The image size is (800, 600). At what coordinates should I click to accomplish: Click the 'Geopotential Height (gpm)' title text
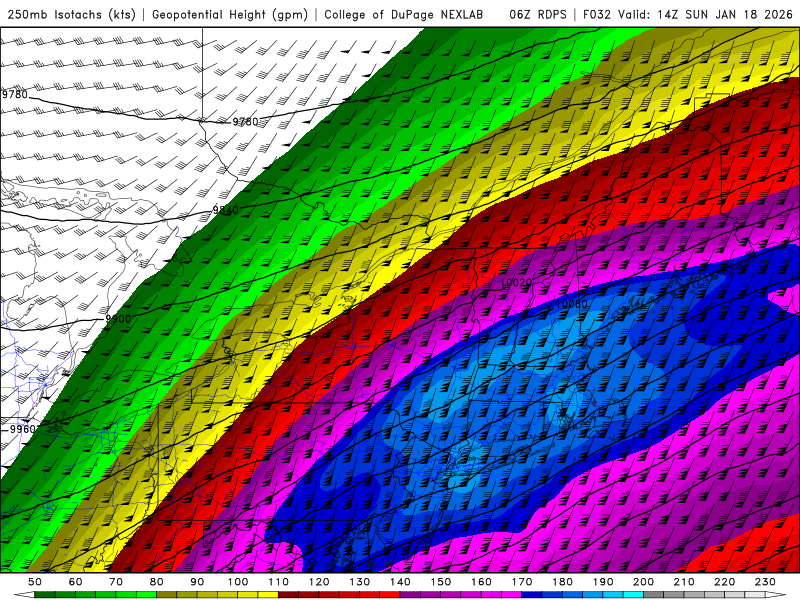tap(230, 15)
